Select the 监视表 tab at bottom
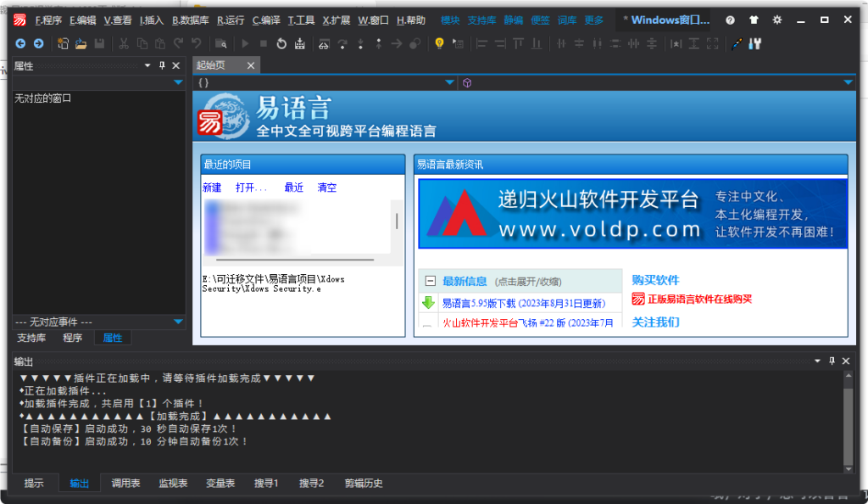Image resolution: width=868 pixels, height=504 pixels. [173, 483]
